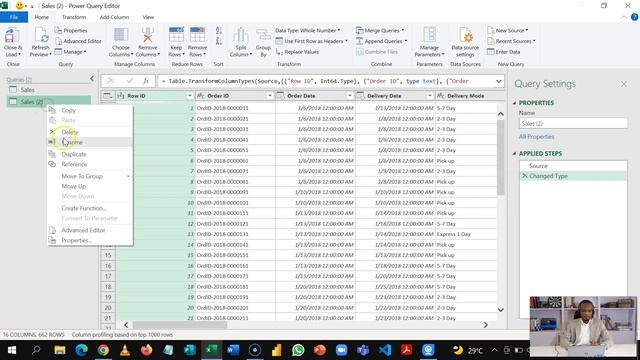Collapse the APPLIED STEPS section

coord(514,153)
